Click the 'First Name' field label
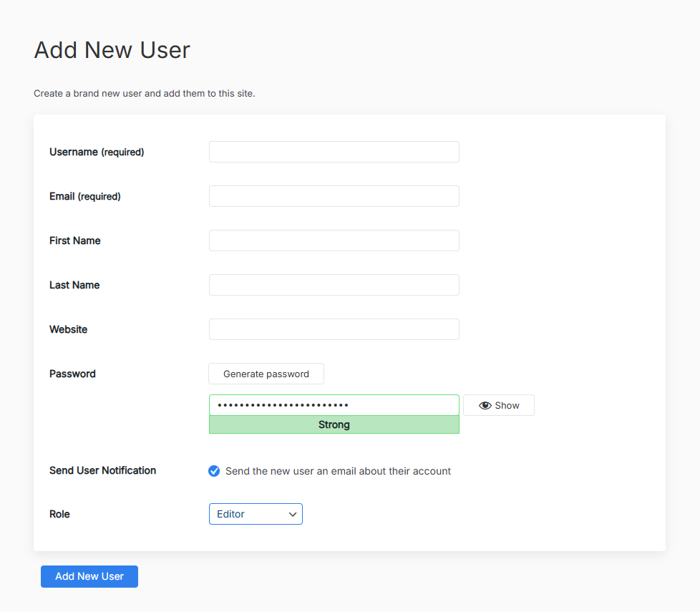This screenshot has height=612, width=700. click(74, 241)
